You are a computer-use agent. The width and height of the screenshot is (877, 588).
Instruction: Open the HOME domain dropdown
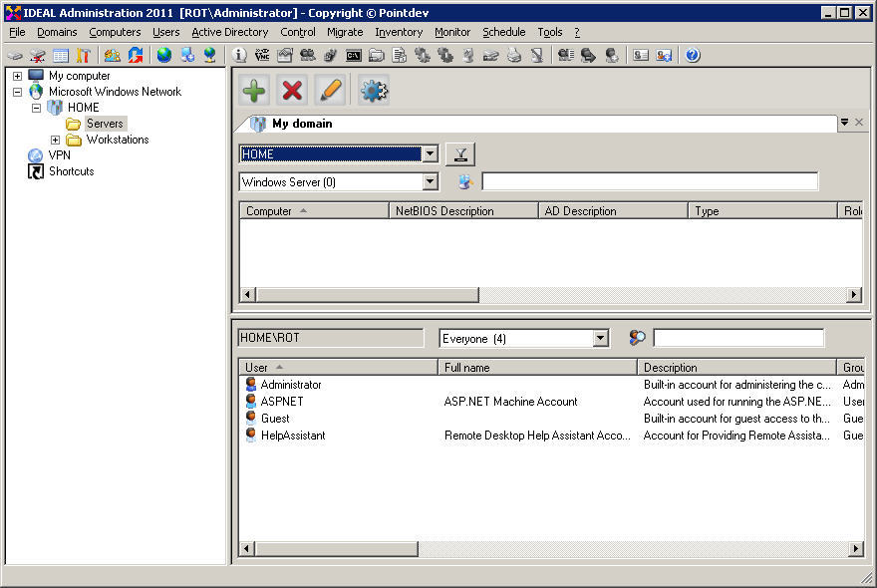tap(430, 153)
